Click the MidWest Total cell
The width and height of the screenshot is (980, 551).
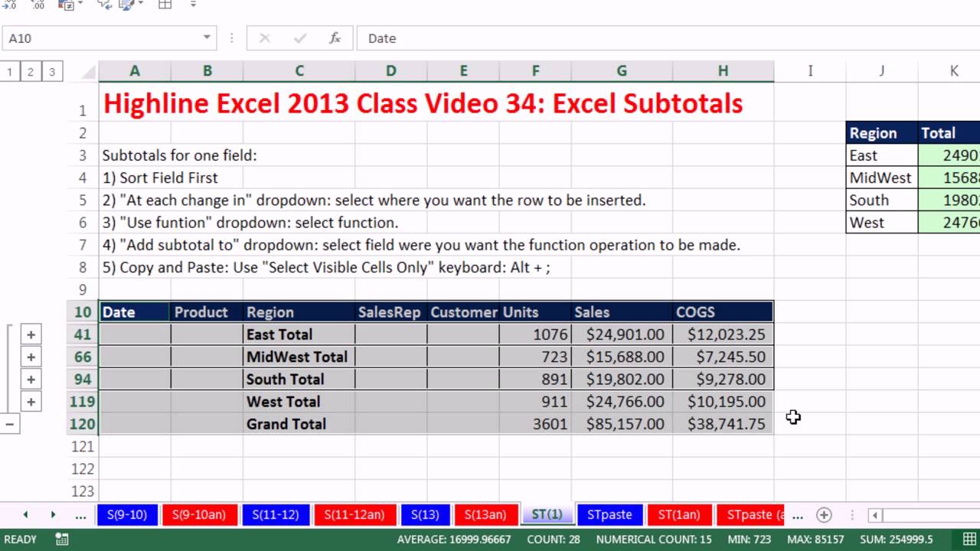[299, 357]
